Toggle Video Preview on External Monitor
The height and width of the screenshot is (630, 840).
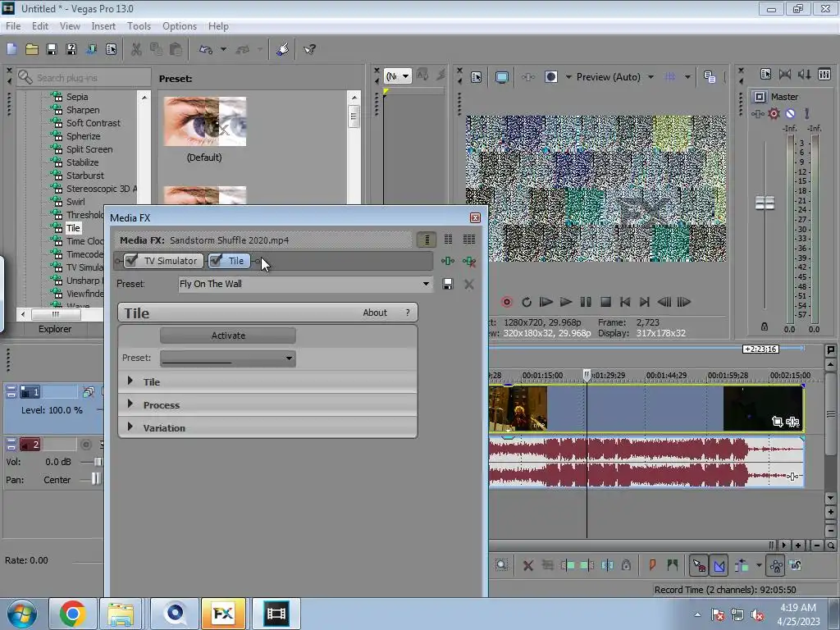(x=502, y=77)
